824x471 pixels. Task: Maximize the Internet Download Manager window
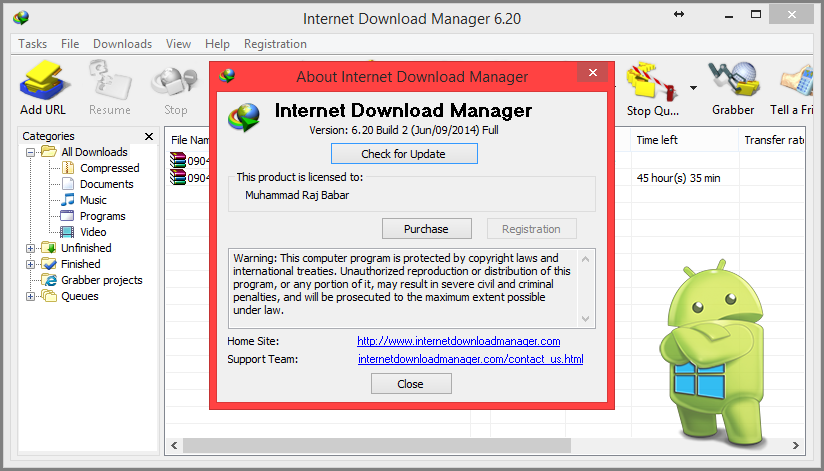coord(756,15)
